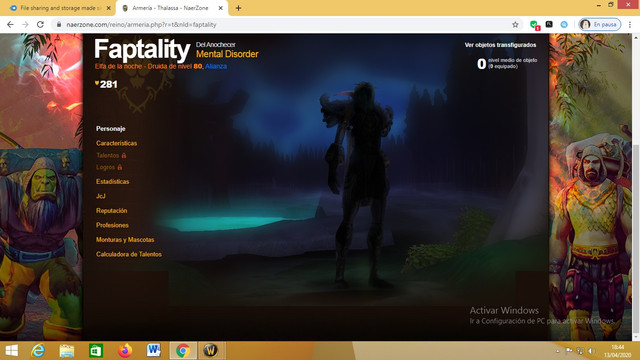Image resolution: width=640 pixels, height=360 pixels.
Task: Go forward with the browser arrow
Action: coord(25,24)
